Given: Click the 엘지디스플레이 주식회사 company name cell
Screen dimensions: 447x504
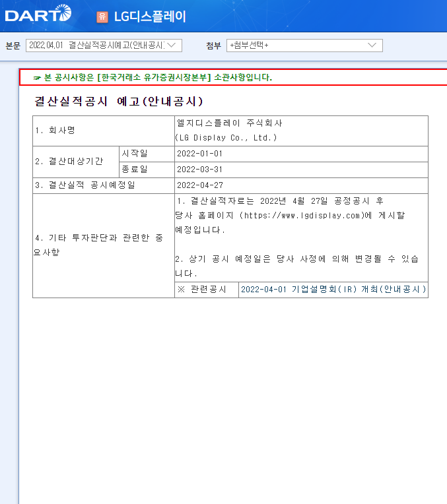Looking at the screenshot, I should (229, 123).
